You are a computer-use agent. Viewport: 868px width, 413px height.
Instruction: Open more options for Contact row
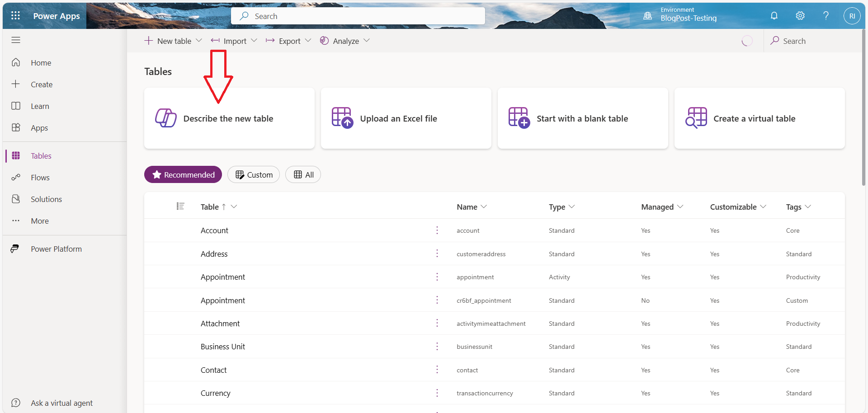(x=437, y=370)
